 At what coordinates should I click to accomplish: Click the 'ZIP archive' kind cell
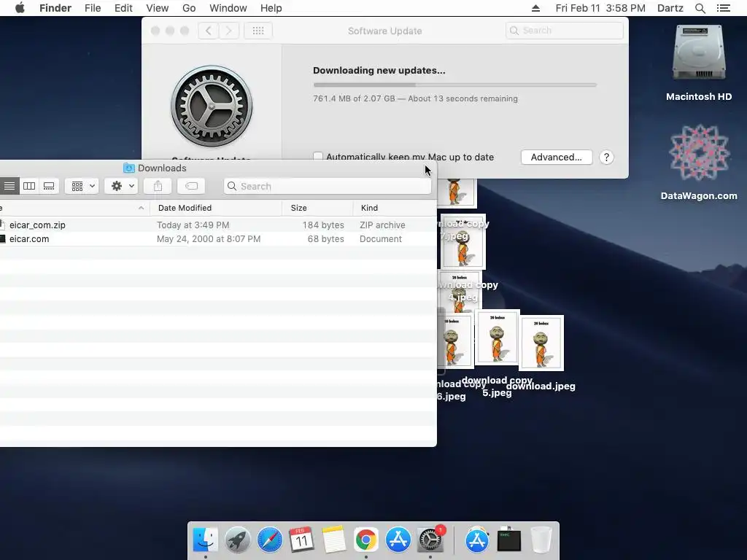click(382, 225)
